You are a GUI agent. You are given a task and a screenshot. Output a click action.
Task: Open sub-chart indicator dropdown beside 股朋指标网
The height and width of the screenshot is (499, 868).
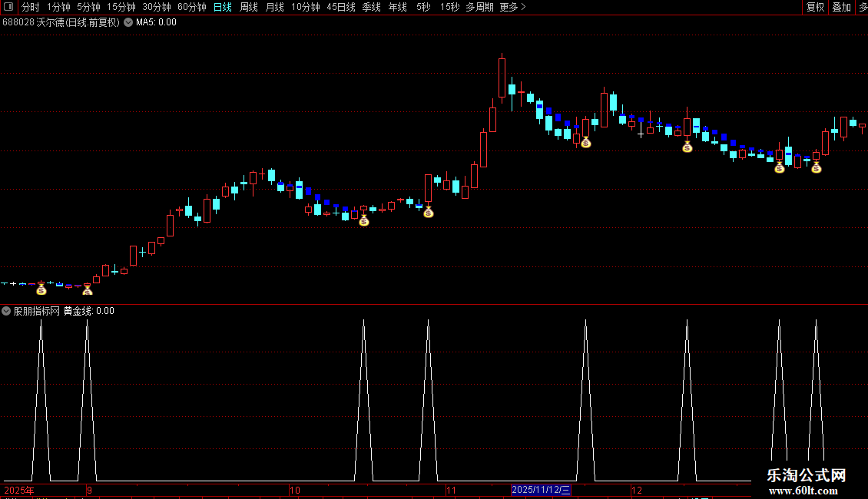6,311
